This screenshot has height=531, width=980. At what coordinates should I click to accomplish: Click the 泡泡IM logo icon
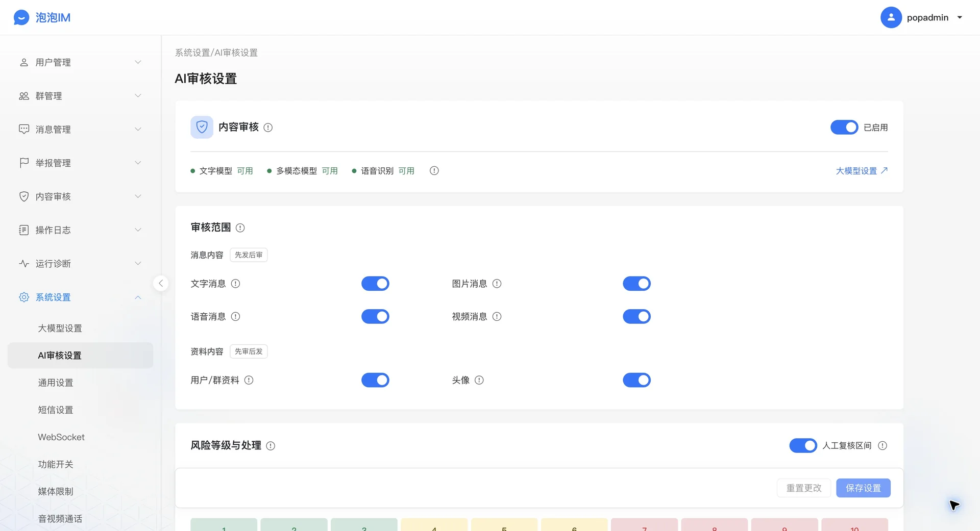coord(21,17)
